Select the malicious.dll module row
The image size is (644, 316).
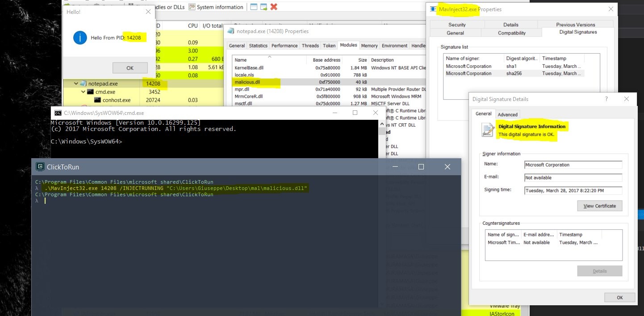click(x=328, y=82)
